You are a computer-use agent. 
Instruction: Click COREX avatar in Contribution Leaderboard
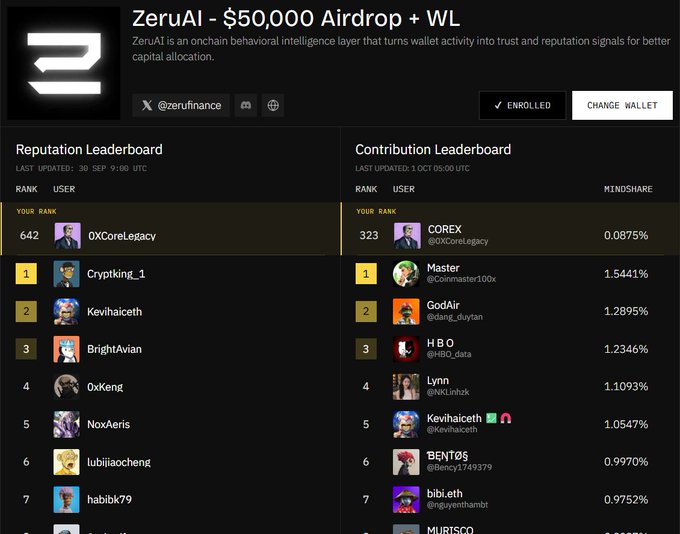click(x=407, y=236)
